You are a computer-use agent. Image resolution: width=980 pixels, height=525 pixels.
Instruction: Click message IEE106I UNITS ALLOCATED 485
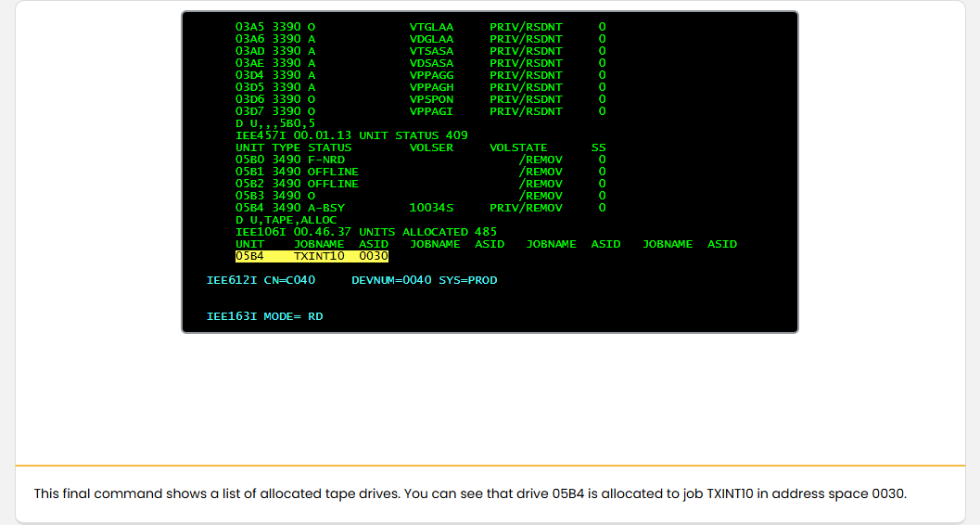[366, 232]
